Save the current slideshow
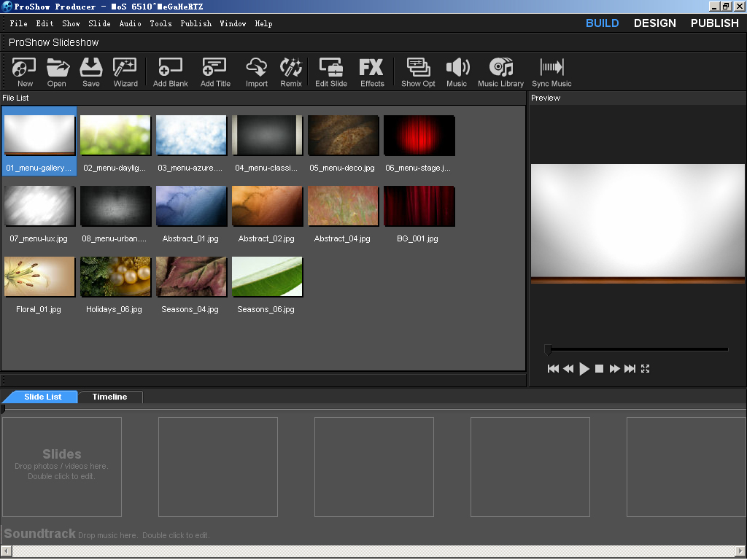 (90, 72)
